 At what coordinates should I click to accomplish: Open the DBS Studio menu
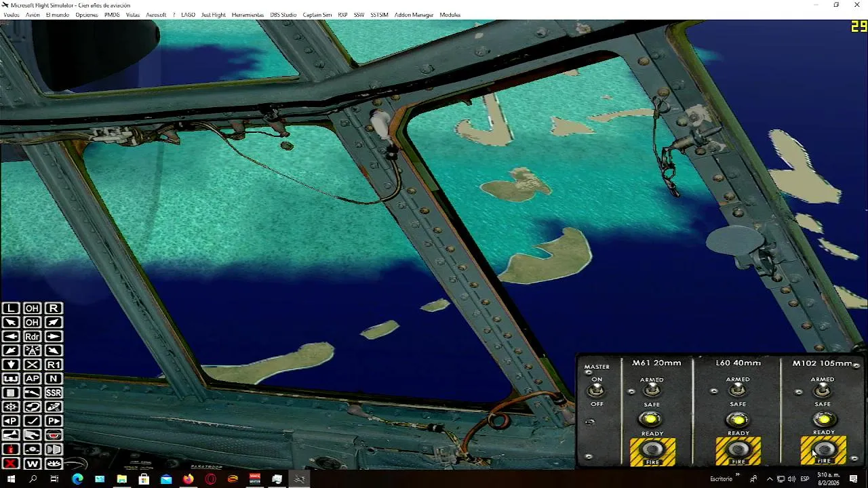click(x=283, y=15)
